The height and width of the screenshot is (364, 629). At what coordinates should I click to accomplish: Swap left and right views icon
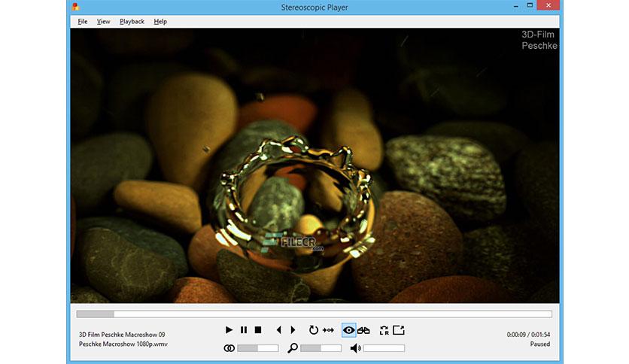click(384, 330)
